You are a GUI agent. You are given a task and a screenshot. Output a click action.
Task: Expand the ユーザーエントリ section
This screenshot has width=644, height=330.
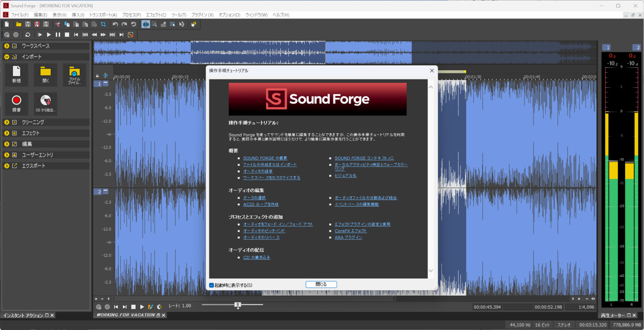(7, 155)
